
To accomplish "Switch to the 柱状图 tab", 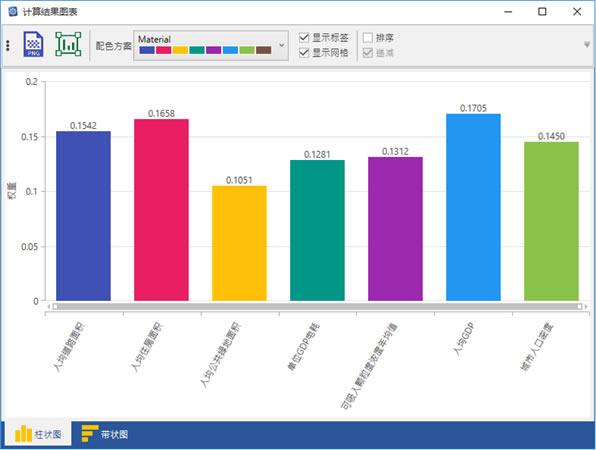I will coord(38,434).
